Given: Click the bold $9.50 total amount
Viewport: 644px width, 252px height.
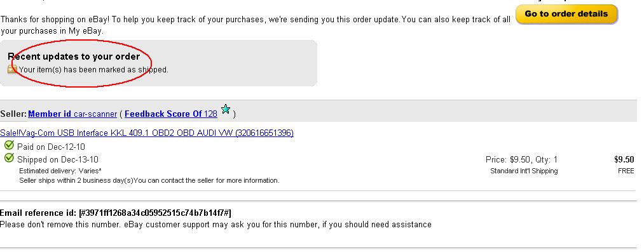Looking at the screenshot, I should click(x=624, y=159).
